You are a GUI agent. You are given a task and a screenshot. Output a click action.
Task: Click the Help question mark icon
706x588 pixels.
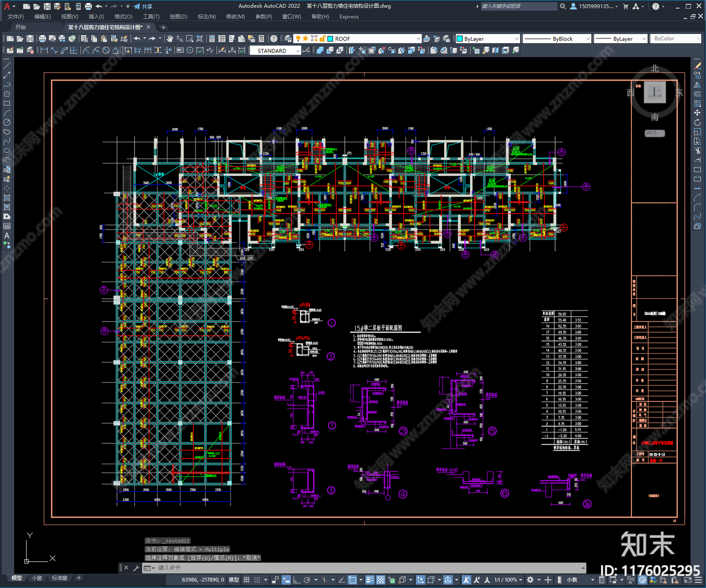(x=274, y=39)
